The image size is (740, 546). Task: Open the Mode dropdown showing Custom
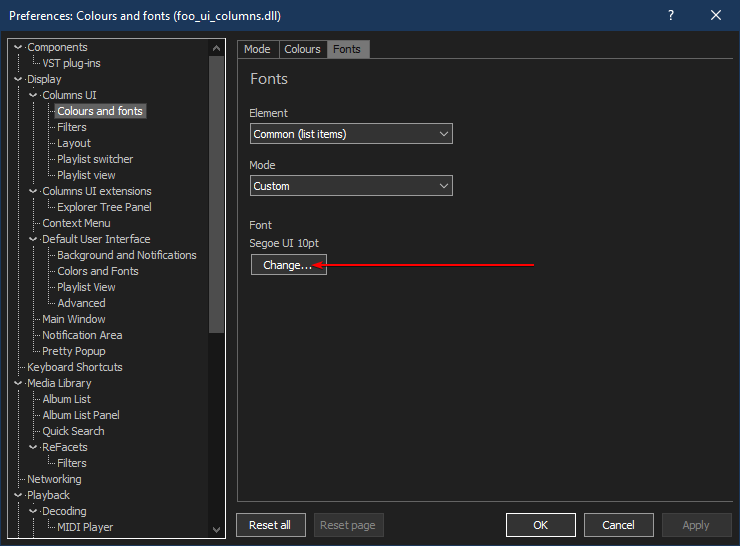tap(351, 186)
